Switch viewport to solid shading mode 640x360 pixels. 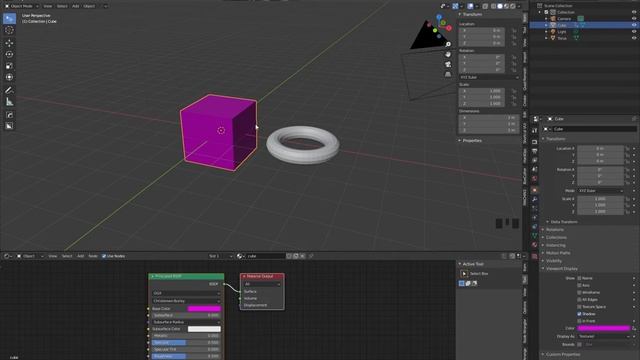pos(500,6)
